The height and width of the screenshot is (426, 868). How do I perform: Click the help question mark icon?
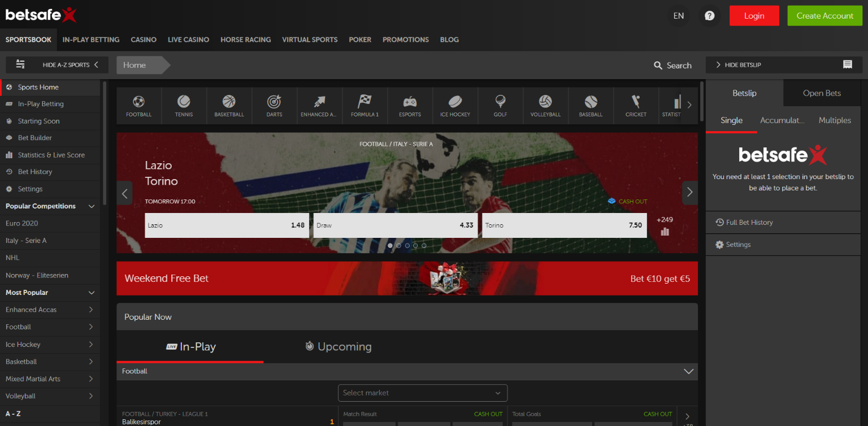(709, 16)
